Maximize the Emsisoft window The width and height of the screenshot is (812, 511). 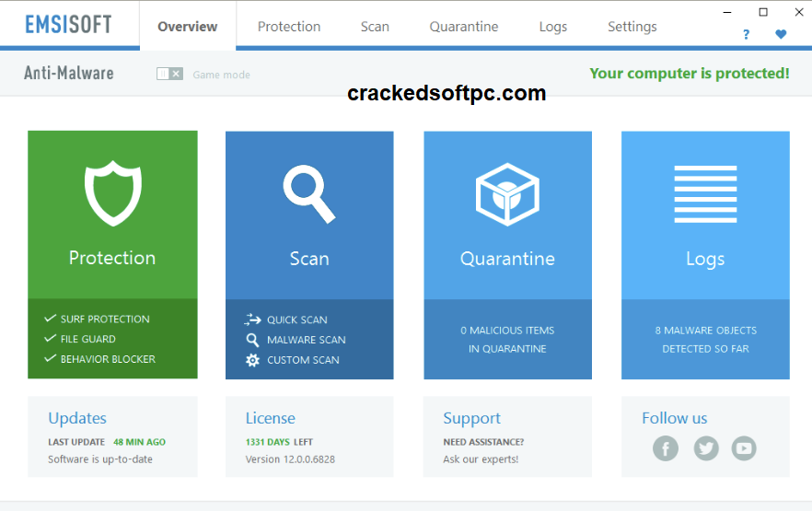click(763, 12)
